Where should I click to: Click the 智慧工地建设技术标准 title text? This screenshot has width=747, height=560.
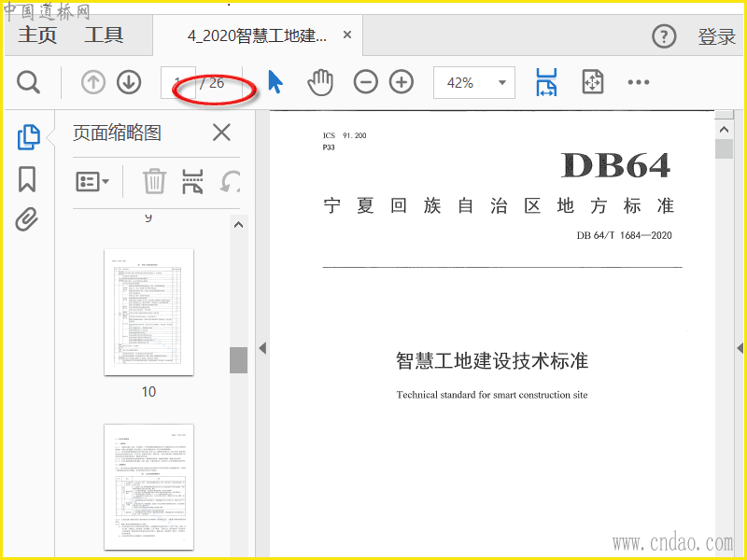(x=492, y=360)
